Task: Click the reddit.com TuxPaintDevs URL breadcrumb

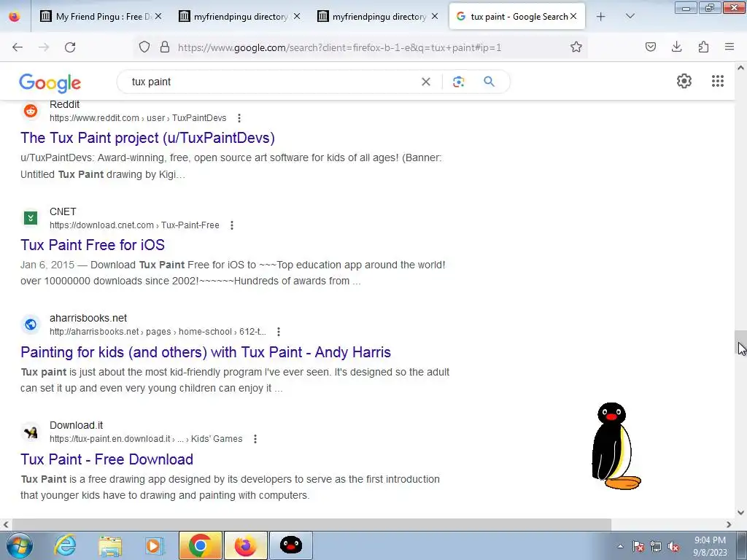Action: point(138,118)
